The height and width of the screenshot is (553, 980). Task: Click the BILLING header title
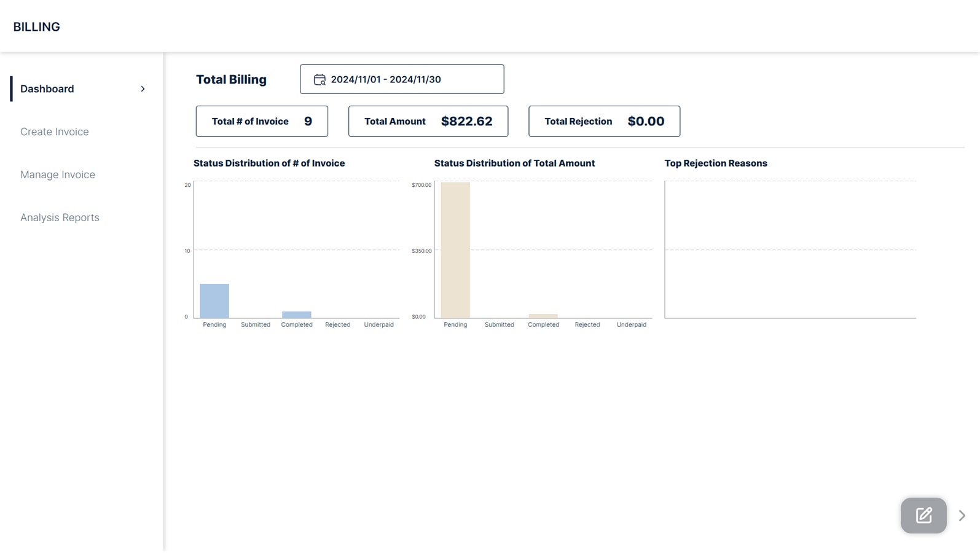point(37,27)
